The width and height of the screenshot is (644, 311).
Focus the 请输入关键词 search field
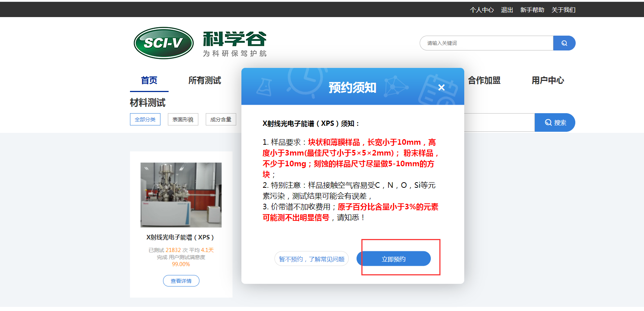486,43
